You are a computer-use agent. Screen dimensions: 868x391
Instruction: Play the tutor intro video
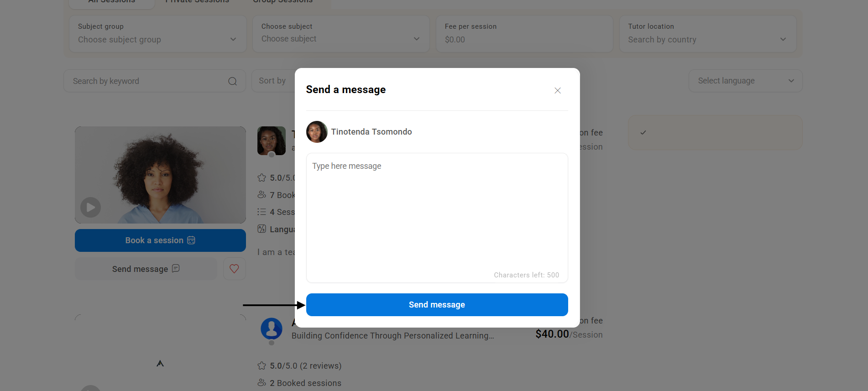[90, 207]
